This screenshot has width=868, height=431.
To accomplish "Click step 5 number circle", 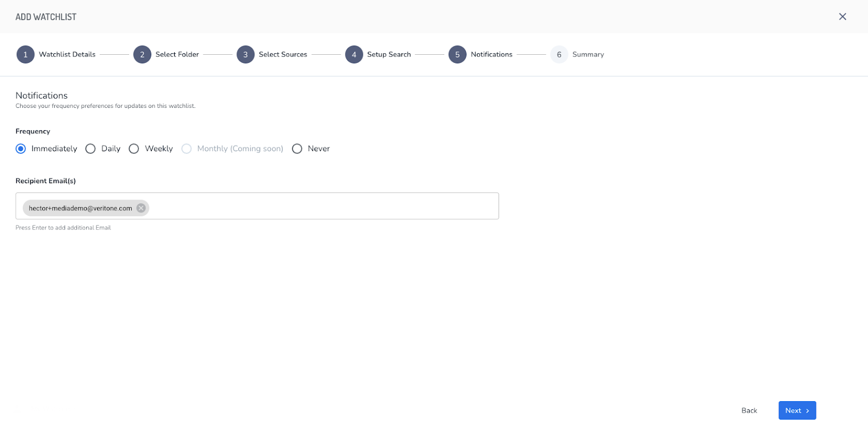I will tap(457, 54).
